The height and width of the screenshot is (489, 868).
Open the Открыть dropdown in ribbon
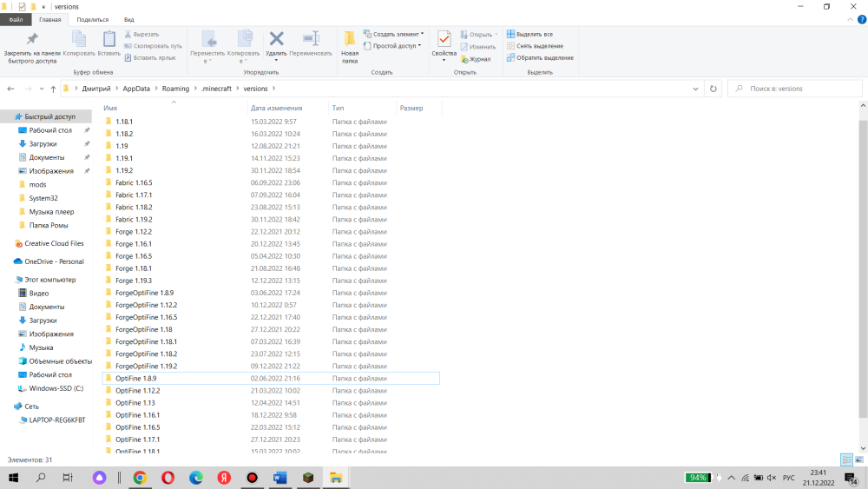pyautogui.click(x=479, y=35)
